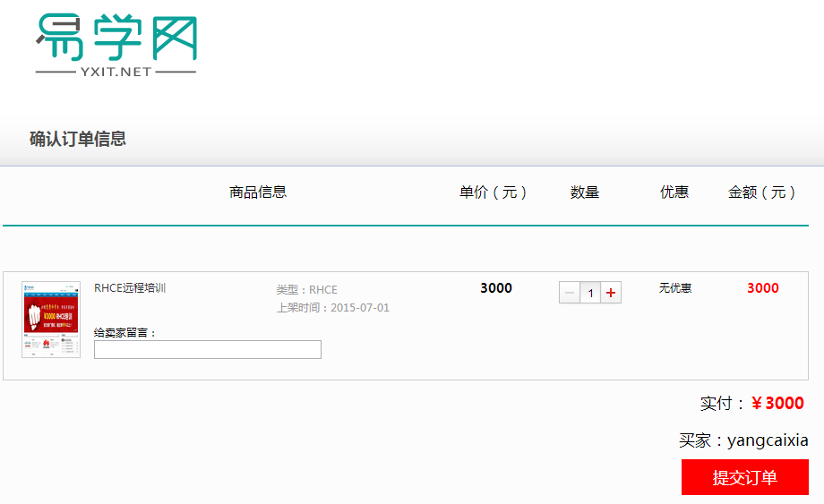Screen dimensions: 824x504
Task: Click the red 3000 amount in item row
Action: pos(763,288)
